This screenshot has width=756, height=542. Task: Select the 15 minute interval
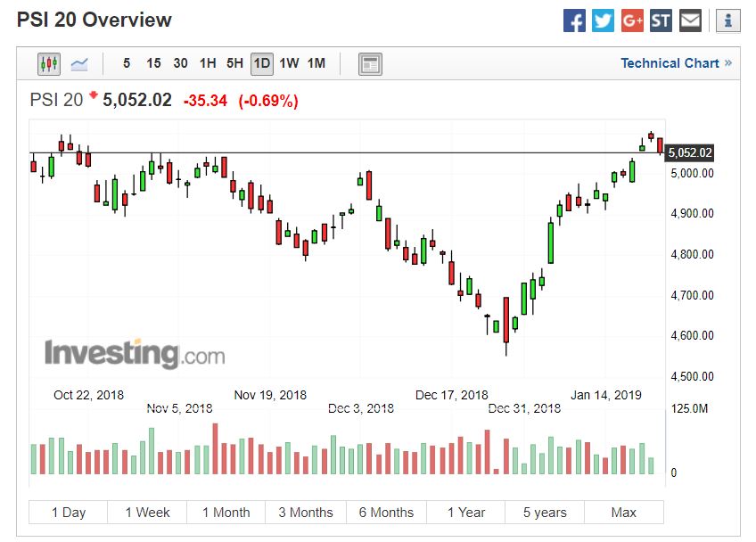[x=154, y=63]
